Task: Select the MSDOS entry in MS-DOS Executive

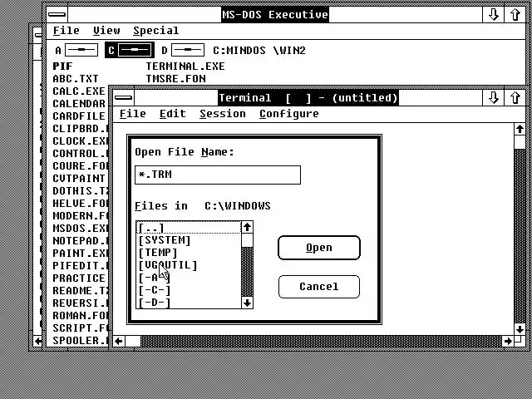Action: tap(80, 229)
